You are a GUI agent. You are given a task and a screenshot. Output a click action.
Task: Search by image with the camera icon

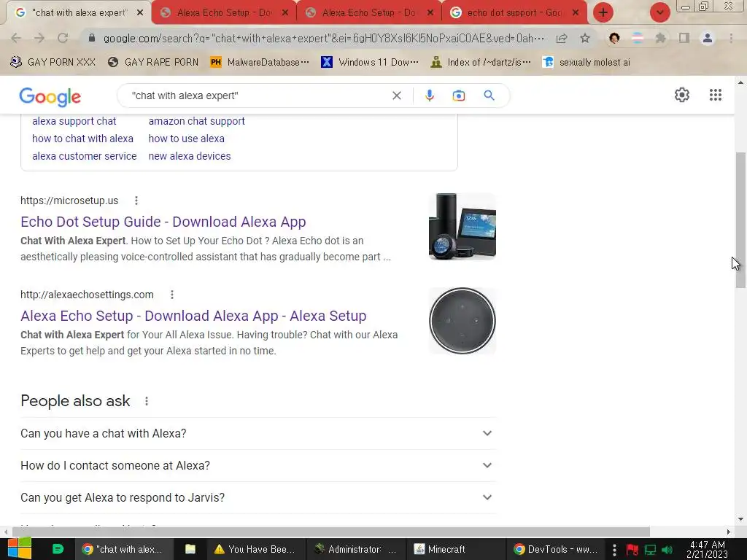click(x=459, y=96)
